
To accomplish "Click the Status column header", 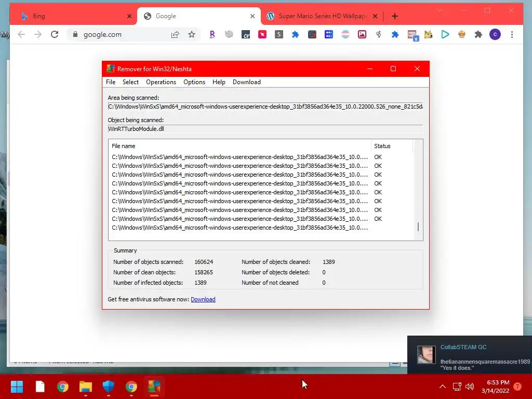I will [x=392, y=146].
